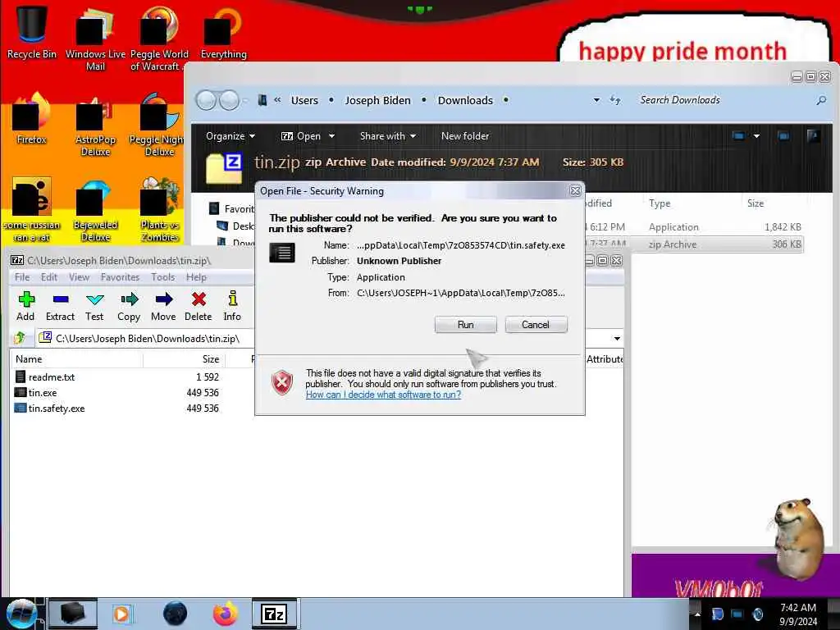
Task: Open the View menu in 7-Zip
Action: pyautogui.click(x=79, y=277)
